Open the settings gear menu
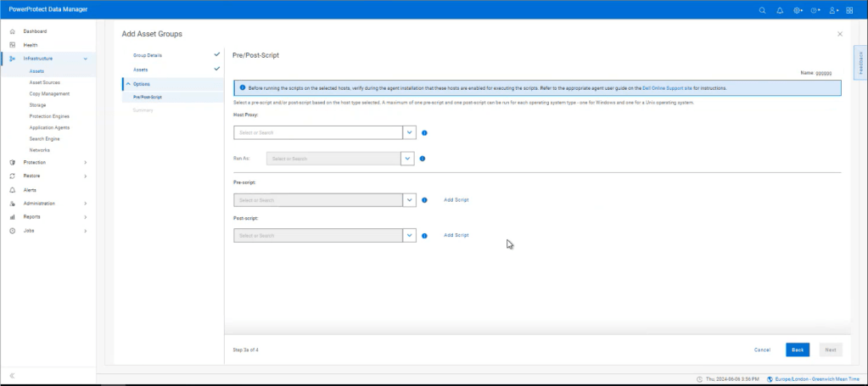 click(798, 10)
